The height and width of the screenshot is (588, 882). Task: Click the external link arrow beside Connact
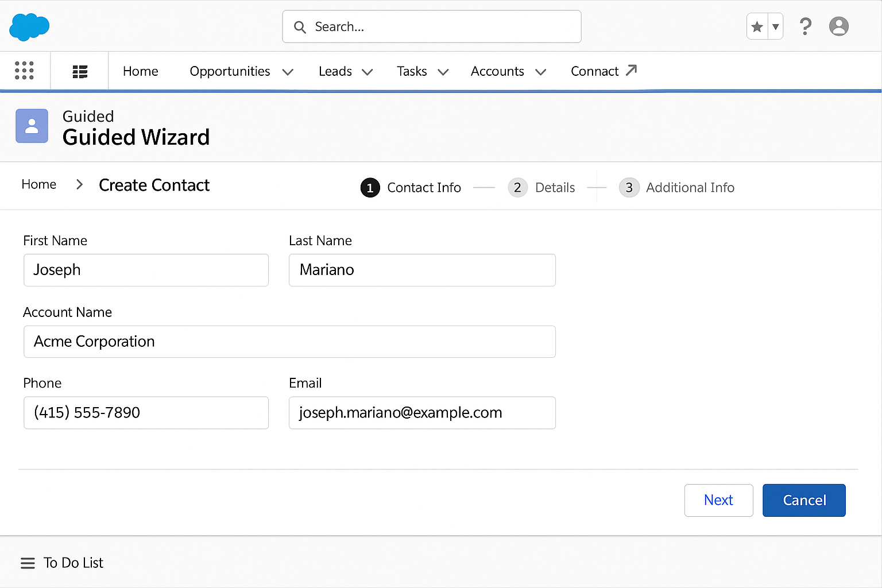coord(632,70)
